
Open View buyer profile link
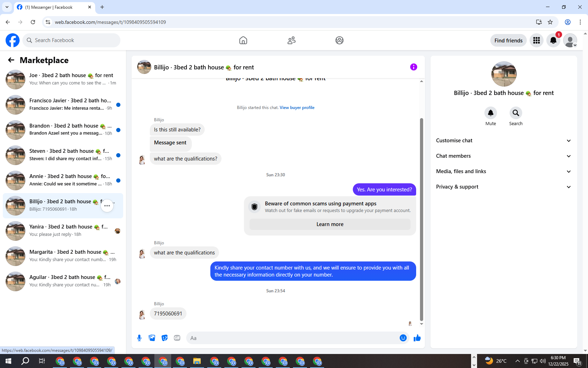[x=297, y=108]
